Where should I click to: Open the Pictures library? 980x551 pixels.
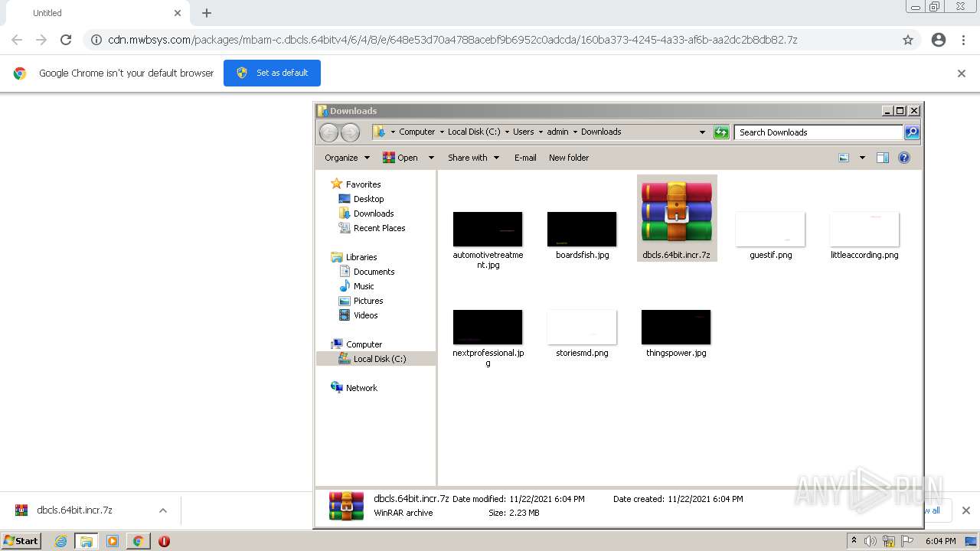click(368, 301)
